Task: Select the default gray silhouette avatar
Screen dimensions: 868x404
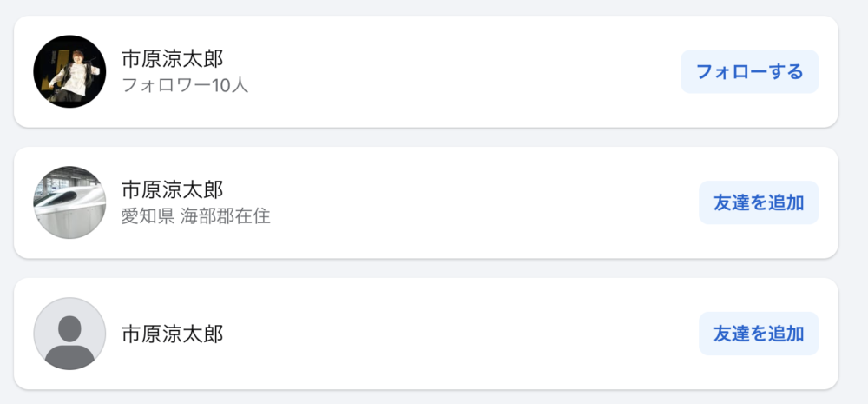Action: 69,334
